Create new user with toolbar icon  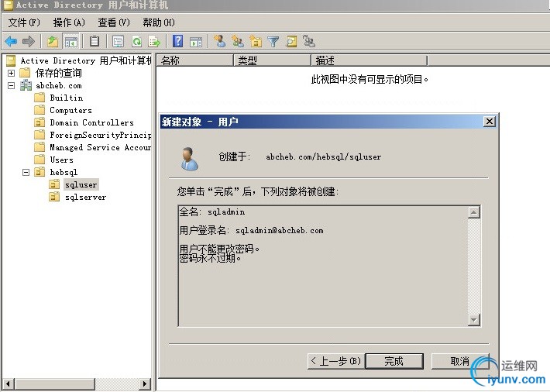[x=220, y=41]
